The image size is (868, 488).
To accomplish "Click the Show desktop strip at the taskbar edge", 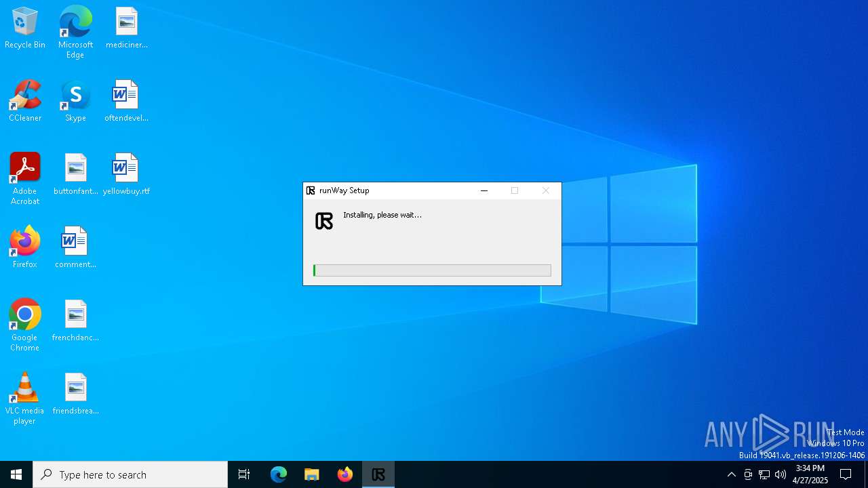I will point(866,474).
